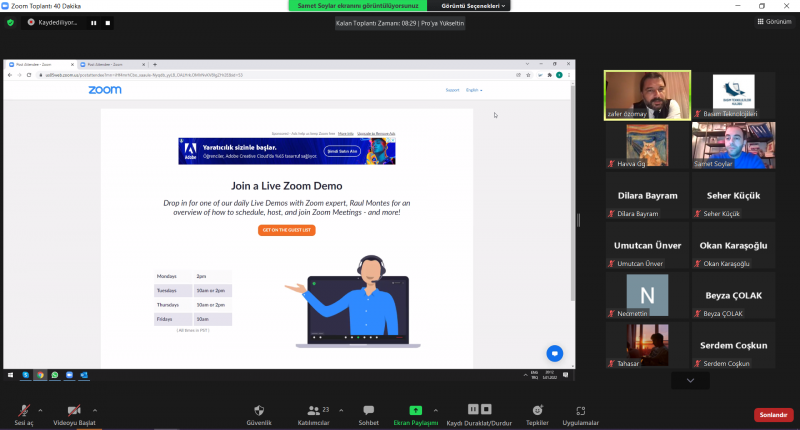Select Dilara Bayram participant tile

(x=647, y=195)
